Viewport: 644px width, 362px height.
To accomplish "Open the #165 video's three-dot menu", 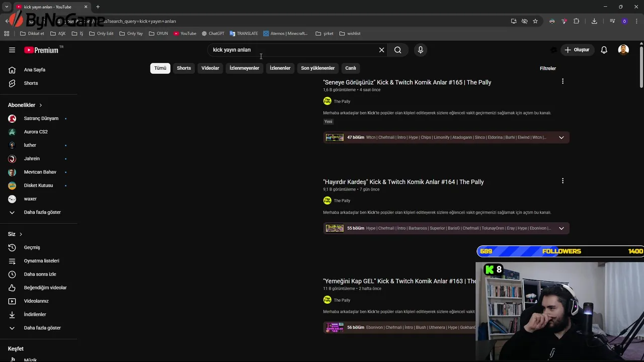I will [x=562, y=81].
